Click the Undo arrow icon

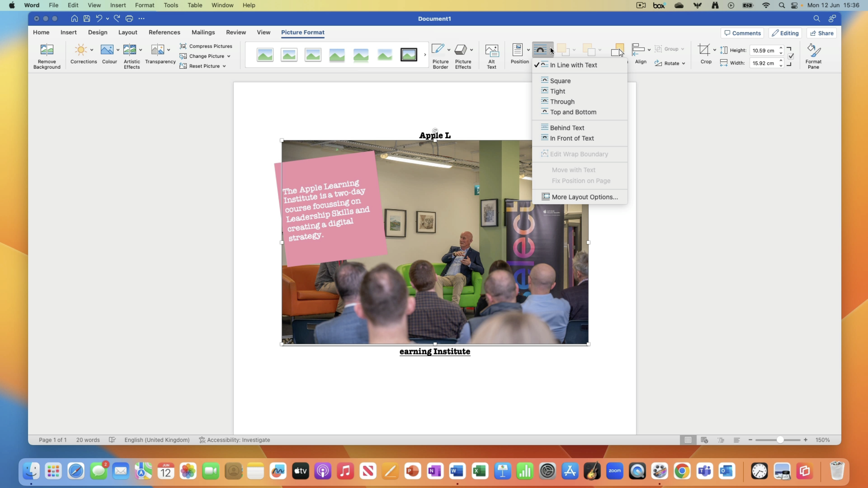[99, 19]
